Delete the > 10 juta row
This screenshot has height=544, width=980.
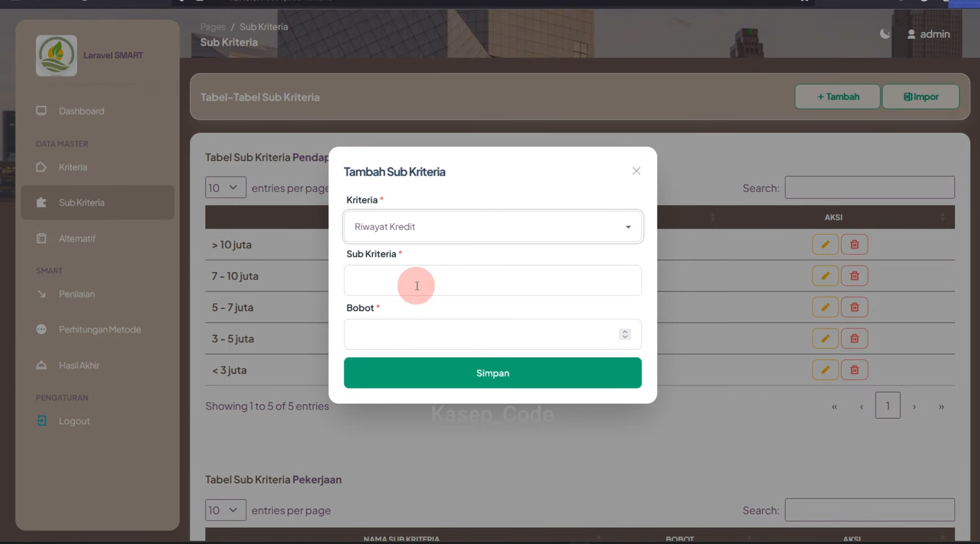tap(854, 244)
